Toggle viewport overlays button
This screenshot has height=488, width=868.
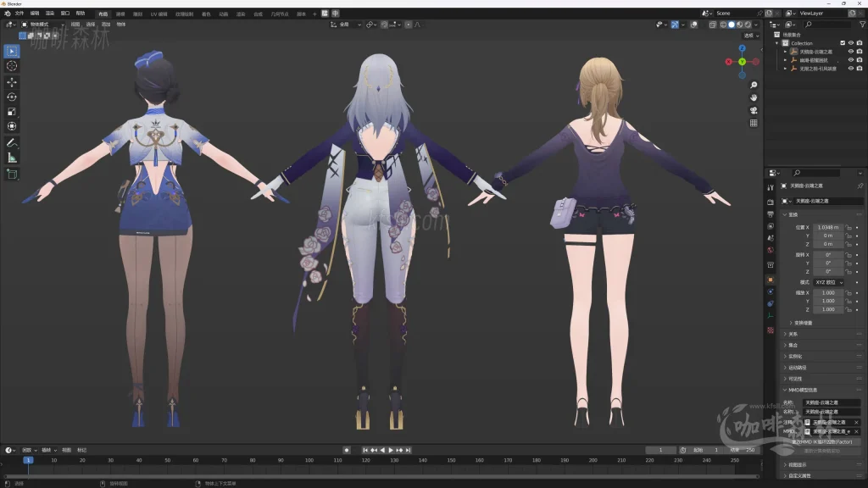(693, 25)
